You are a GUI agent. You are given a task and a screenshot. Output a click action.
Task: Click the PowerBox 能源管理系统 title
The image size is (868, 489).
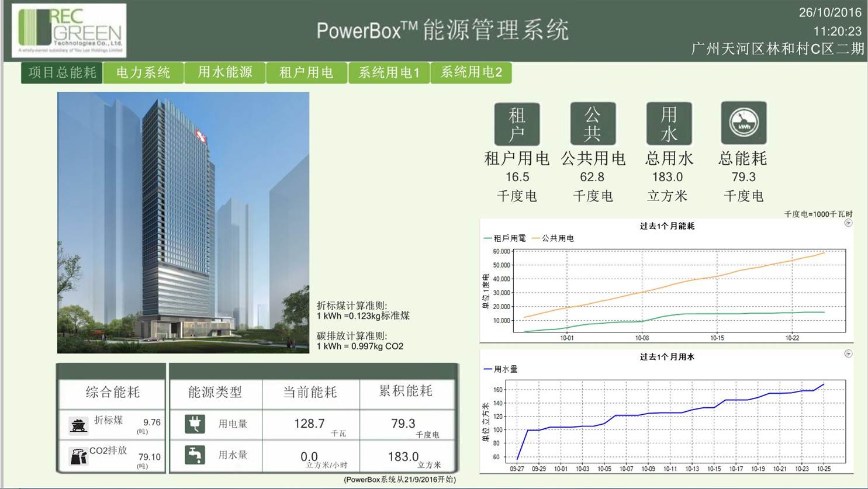[442, 30]
